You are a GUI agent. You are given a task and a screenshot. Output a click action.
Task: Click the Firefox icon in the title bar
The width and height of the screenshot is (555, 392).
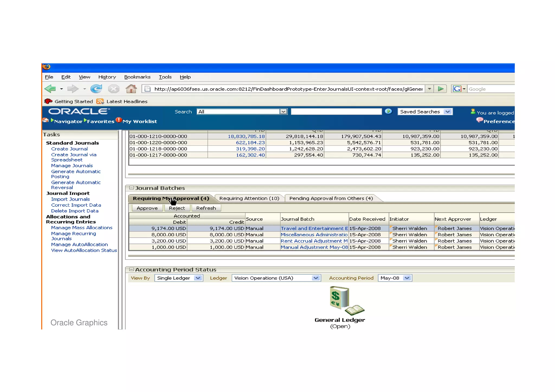pyautogui.click(x=46, y=67)
